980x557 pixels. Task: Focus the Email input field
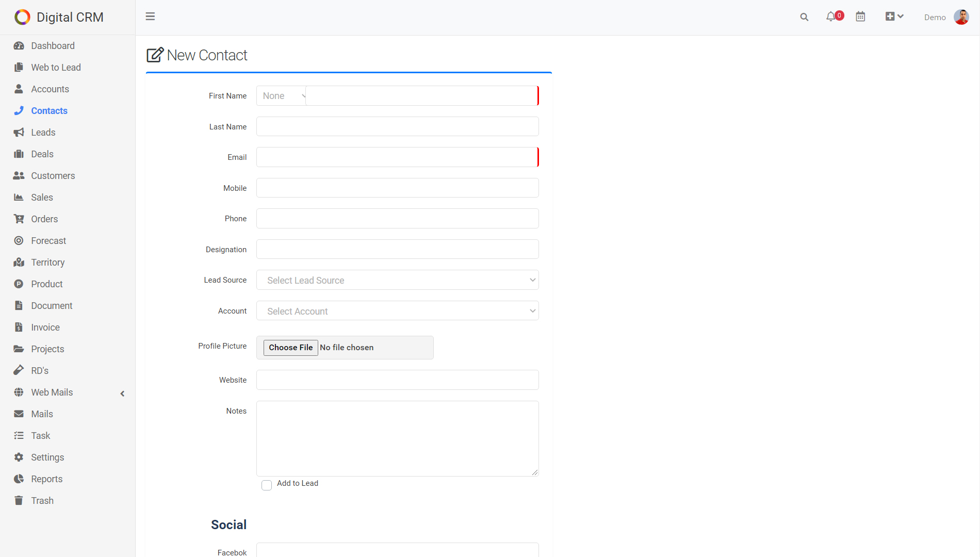(x=398, y=157)
